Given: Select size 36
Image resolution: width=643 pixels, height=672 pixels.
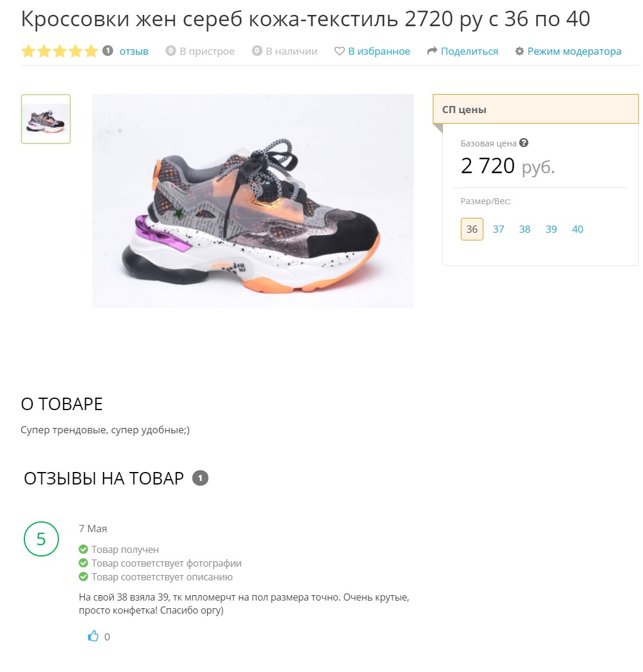Looking at the screenshot, I should point(472,229).
